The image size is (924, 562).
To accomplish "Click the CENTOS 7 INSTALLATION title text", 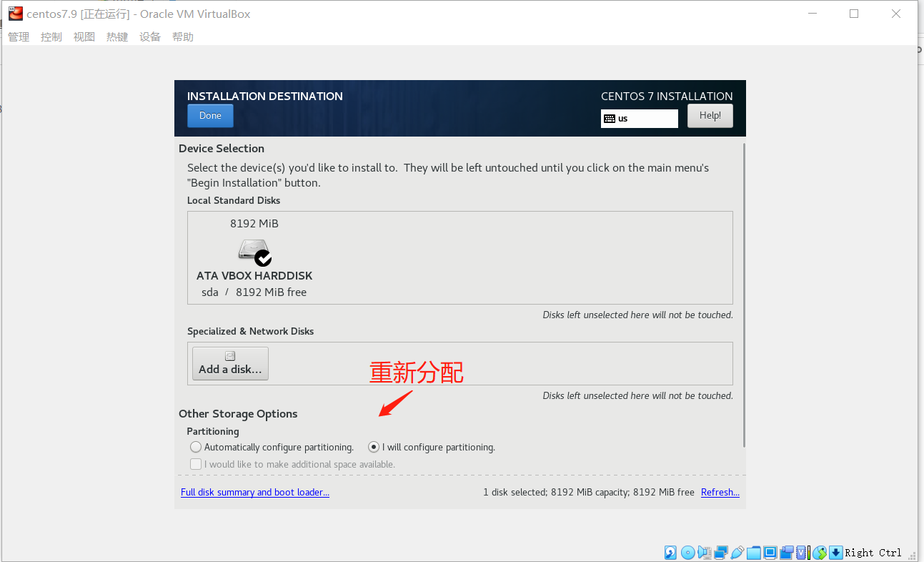I will (667, 96).
